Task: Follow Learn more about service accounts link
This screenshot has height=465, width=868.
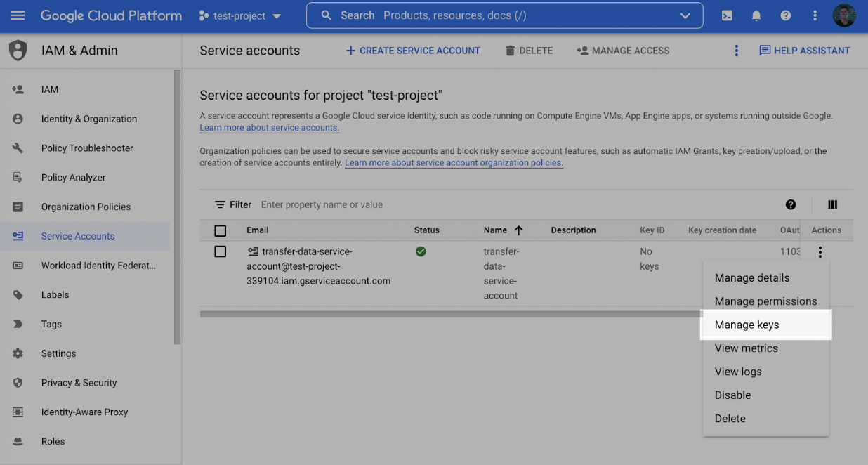Action: tap(270, 128)
